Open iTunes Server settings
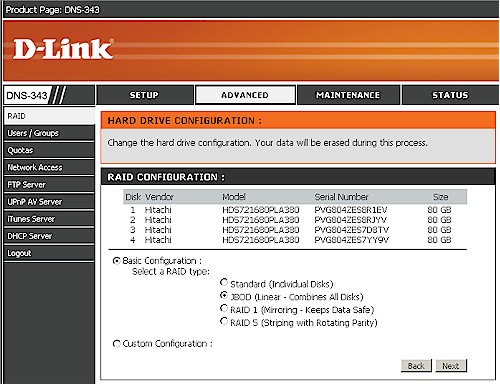 click(49, 219)
